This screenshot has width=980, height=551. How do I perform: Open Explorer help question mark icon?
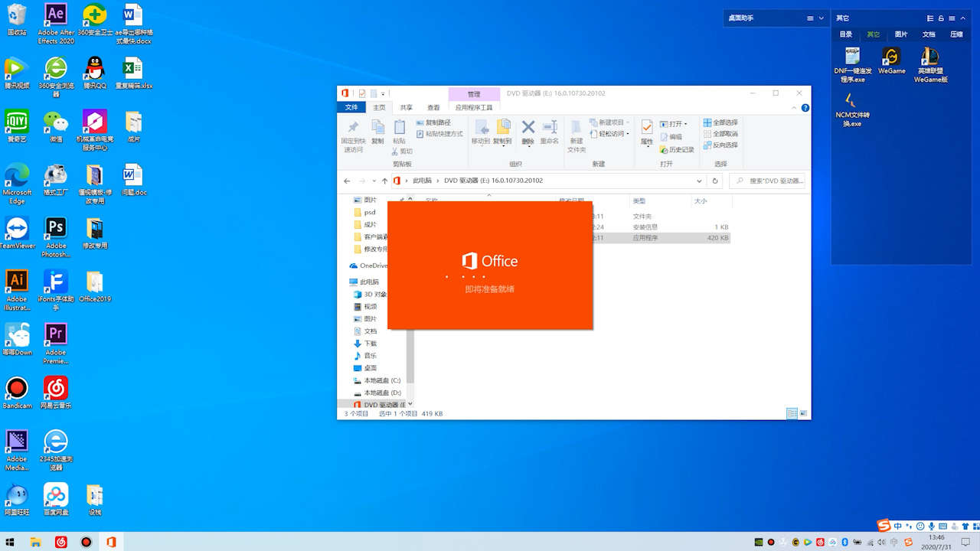point(805,108)
